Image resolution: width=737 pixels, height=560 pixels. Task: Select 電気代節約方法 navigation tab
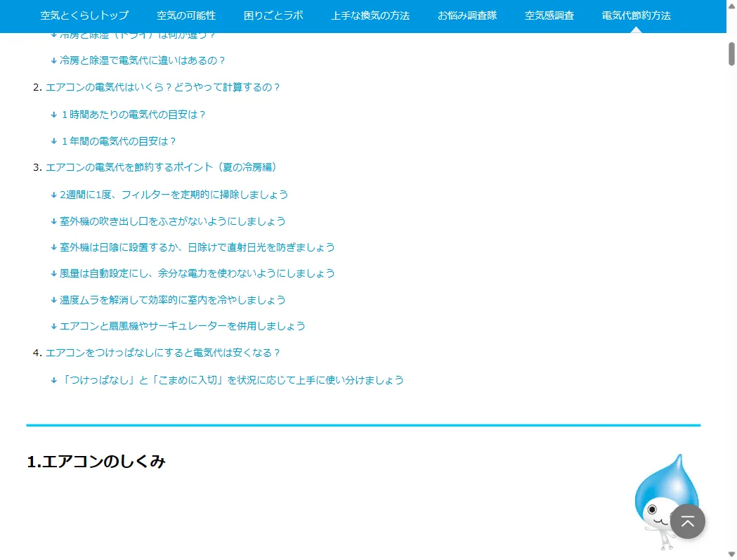pos(636,15)
